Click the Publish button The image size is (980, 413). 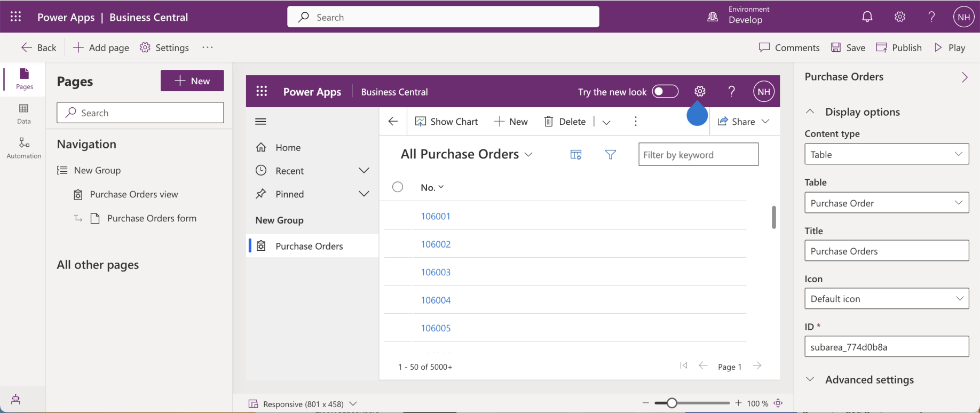click(899, 47)
